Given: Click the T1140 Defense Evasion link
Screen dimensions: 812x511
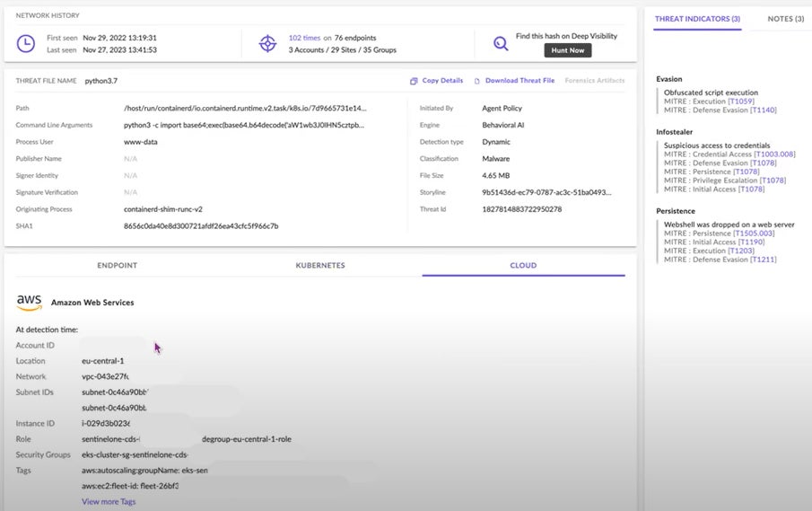Looking at the screenshot, I should (764, 110).
